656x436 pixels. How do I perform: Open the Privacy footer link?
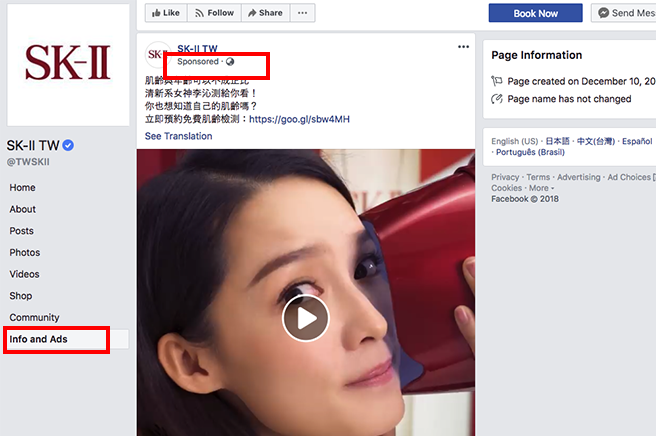point(505,177)
